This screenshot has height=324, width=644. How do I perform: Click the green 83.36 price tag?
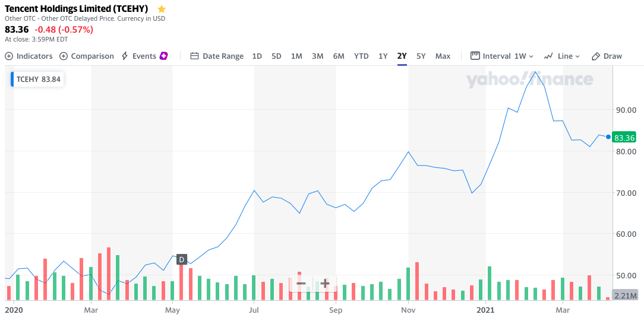pos(624,138)
